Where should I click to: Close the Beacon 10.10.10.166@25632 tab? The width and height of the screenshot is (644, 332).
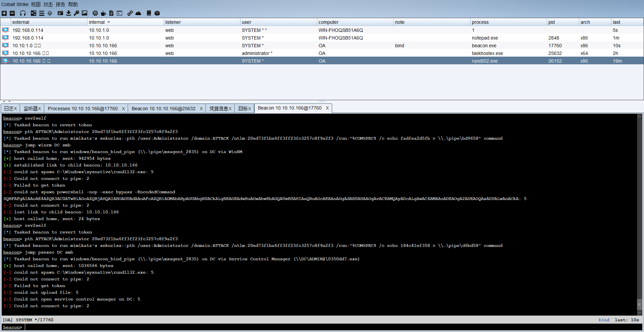tap(201, 109)
